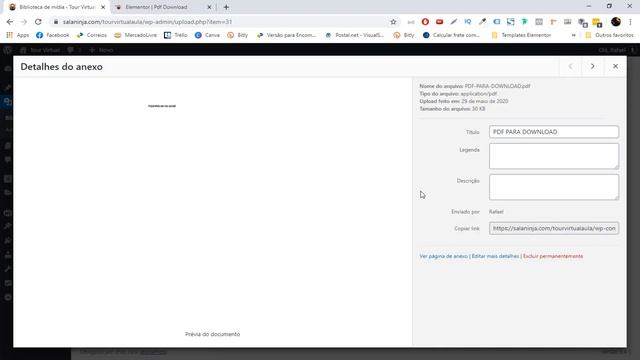Open Ver página de anexo link

tap(443, 256)
